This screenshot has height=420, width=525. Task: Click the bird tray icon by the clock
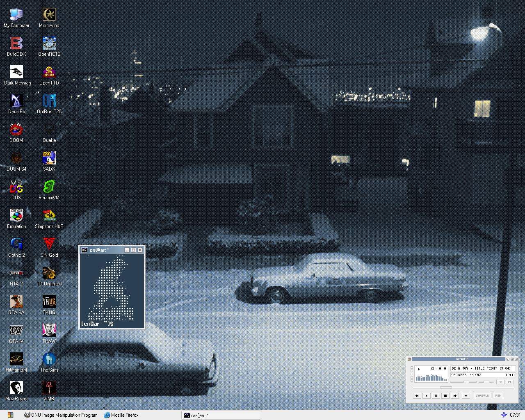(504, 415)
